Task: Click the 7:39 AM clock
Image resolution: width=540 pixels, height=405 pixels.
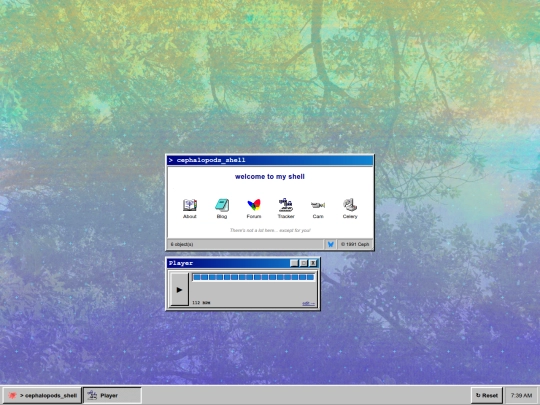Action: tap(521, 395)
